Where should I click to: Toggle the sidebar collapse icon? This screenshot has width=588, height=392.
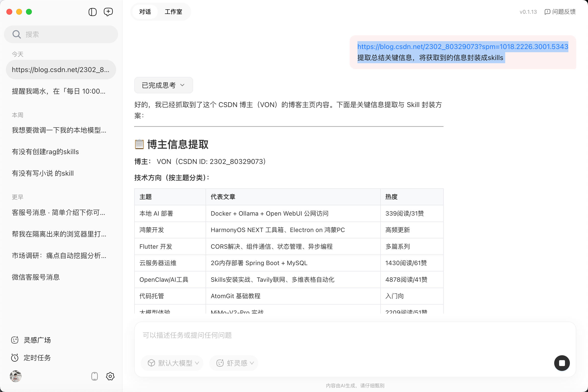93,12
